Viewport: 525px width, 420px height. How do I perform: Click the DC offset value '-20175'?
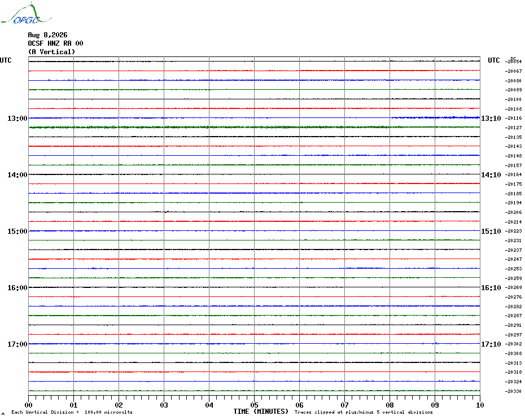point(513,184)
